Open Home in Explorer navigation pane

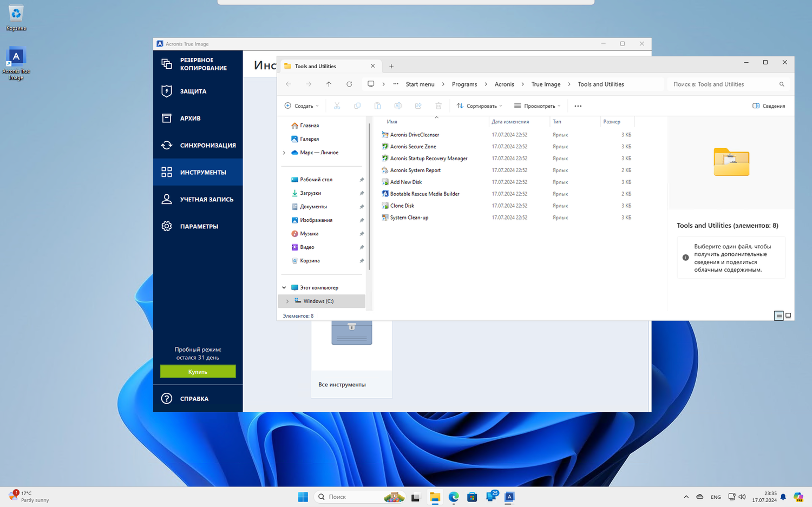pyautogui.click(x=309, y=126)
